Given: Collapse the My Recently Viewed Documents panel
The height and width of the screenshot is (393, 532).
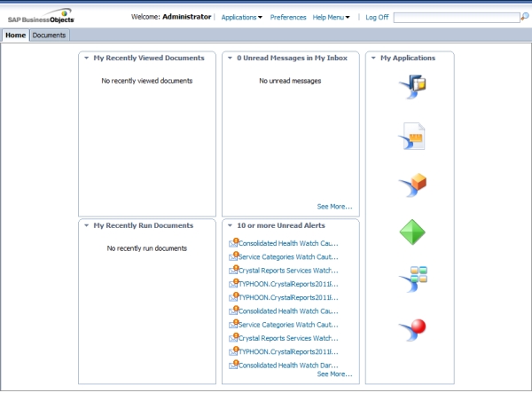Looking at the screenshot, I should coord(86,58).
